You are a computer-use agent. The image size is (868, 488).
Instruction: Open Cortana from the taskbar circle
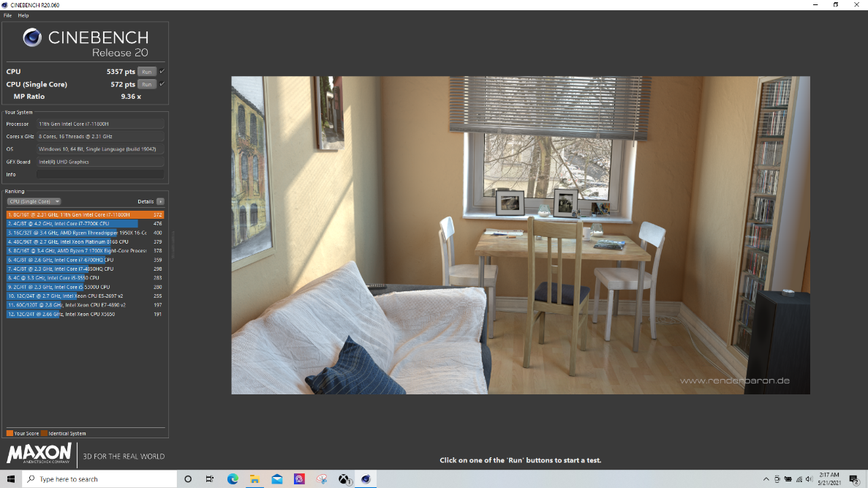click(188, 479)
